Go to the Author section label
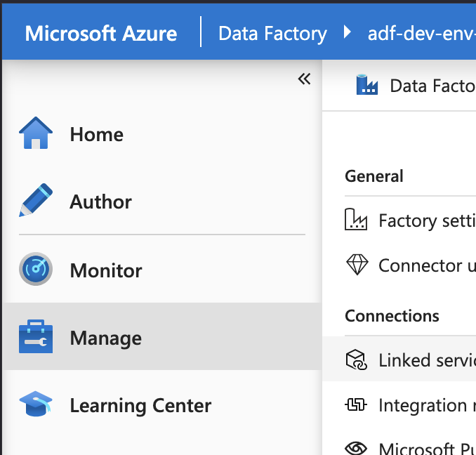The height and width of the screenshot is (455, 476). (101, 202)
